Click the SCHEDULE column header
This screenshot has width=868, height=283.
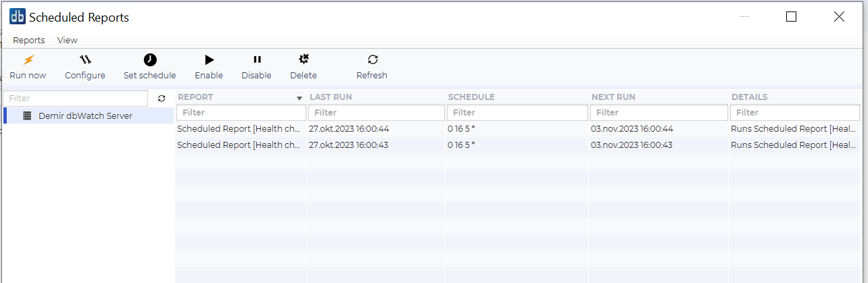[471, 97]
